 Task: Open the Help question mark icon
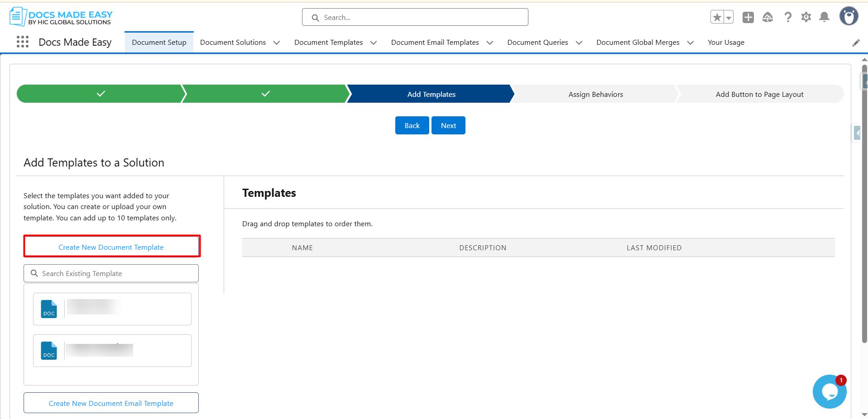(x=788, y=17)
